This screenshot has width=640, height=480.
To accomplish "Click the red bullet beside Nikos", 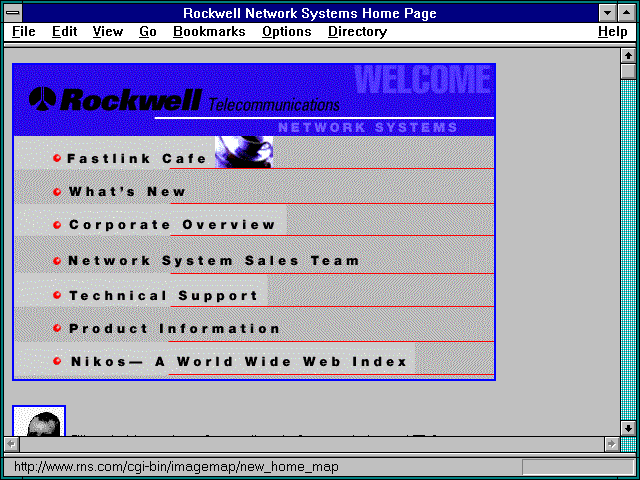I will tap(57, 361).
